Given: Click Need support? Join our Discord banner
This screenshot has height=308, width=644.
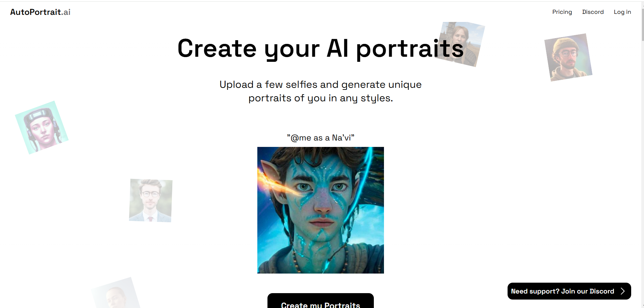Looking at the screenshot, I should pyautogui.click(x=569, y=291).
